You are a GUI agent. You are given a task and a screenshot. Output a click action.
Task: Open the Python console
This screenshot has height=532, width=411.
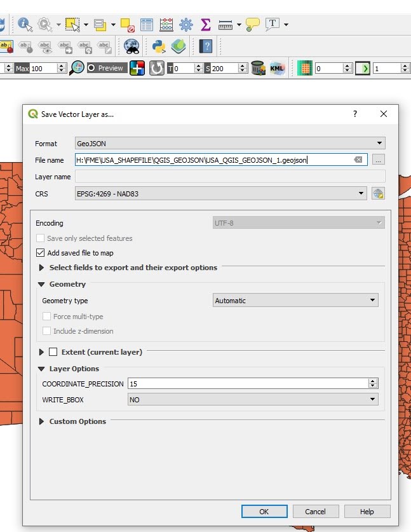tap(158, 46)
